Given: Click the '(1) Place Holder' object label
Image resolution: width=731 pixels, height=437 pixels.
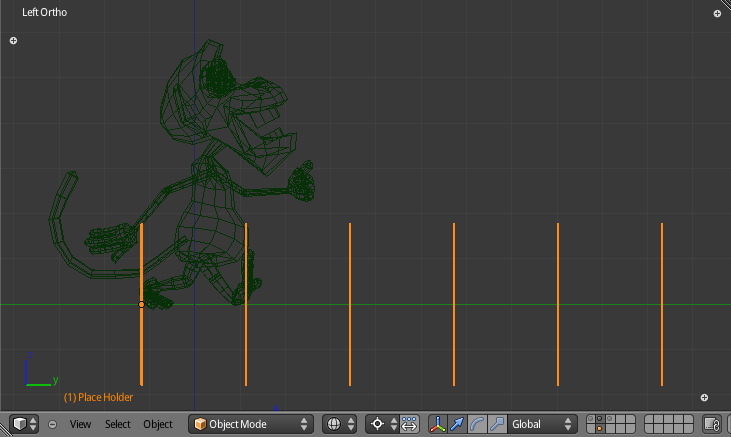Looking at the screenshot, I should (x=98, y=397).
